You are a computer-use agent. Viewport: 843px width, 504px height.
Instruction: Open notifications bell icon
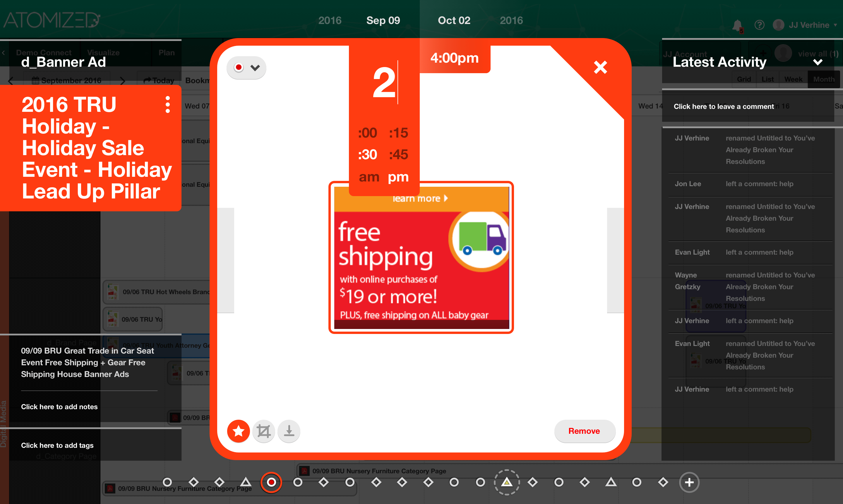click(737, 25)
